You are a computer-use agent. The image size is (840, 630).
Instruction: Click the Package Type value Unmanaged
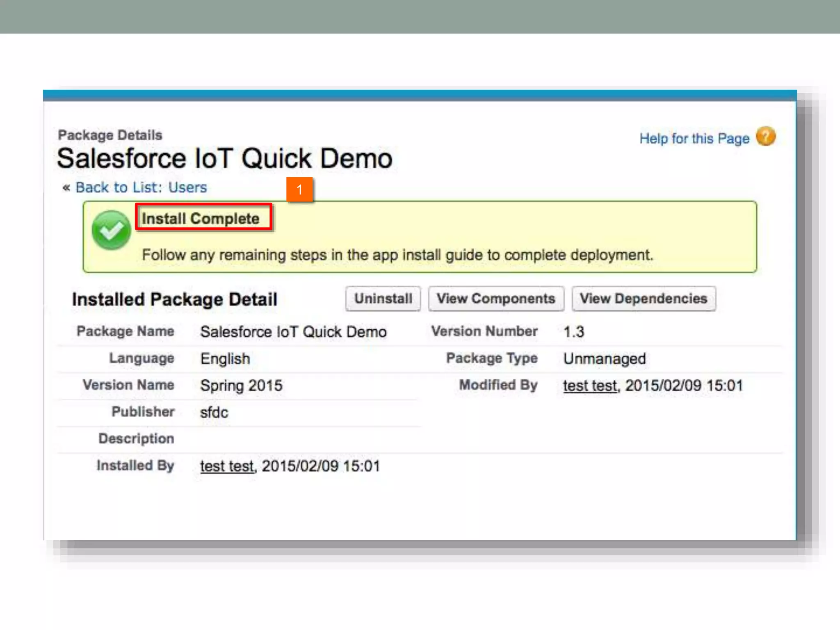[604, 359]
